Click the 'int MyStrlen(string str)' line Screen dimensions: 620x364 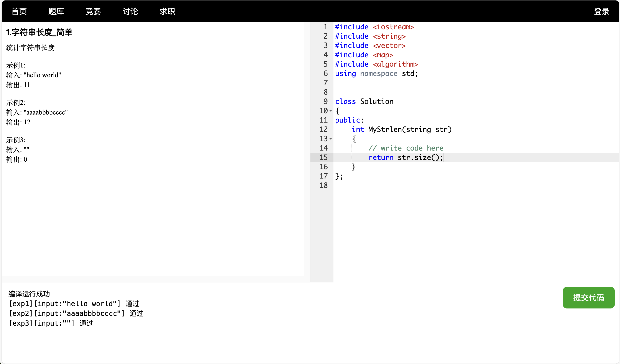click(x=402, y=129)
